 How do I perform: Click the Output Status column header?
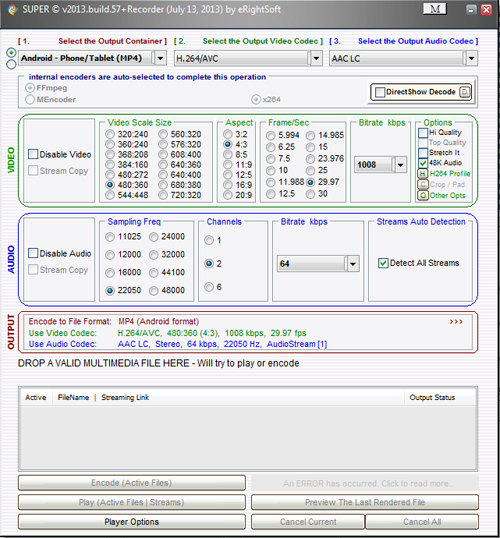tap(432, 398)
